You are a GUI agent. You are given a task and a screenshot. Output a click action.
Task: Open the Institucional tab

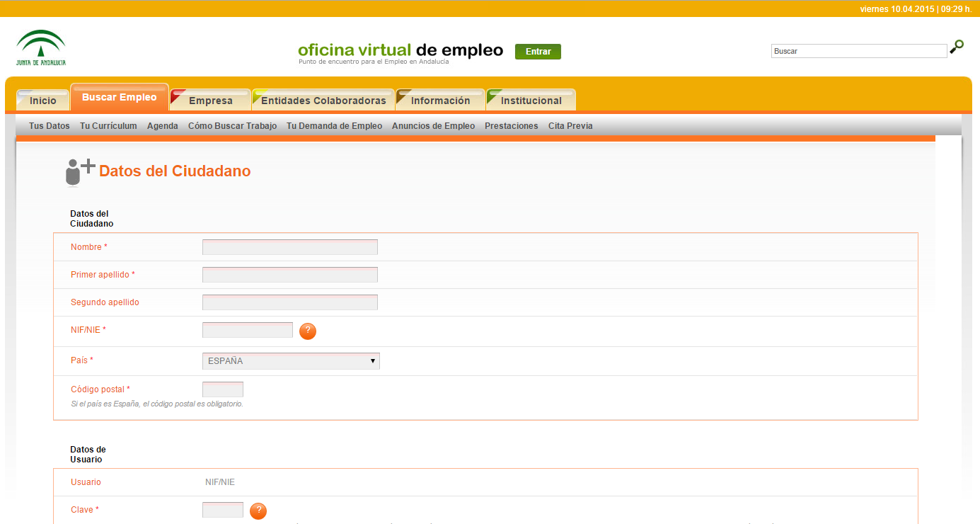point(531,101)
